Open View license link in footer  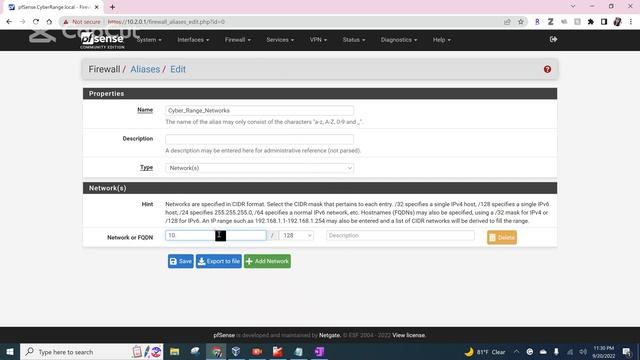click(409, 335)
